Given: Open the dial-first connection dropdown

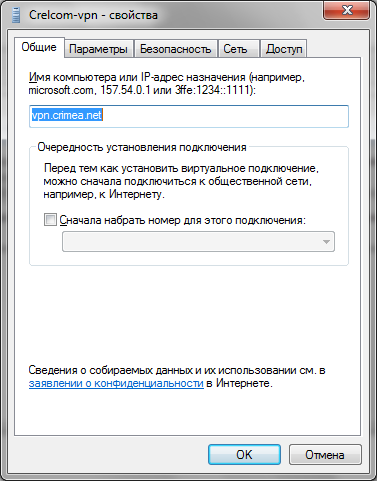Looking at the screenshot, I should pos(198,242).
